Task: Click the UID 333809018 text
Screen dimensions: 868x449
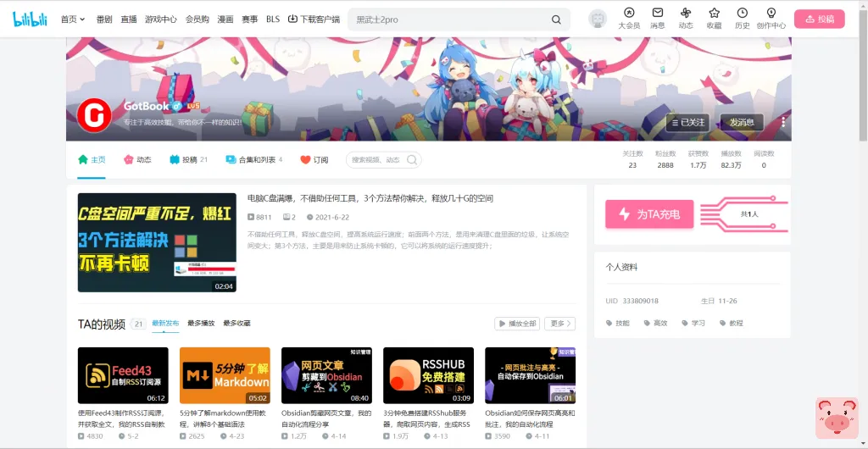Action: click(x=632, y=302)
